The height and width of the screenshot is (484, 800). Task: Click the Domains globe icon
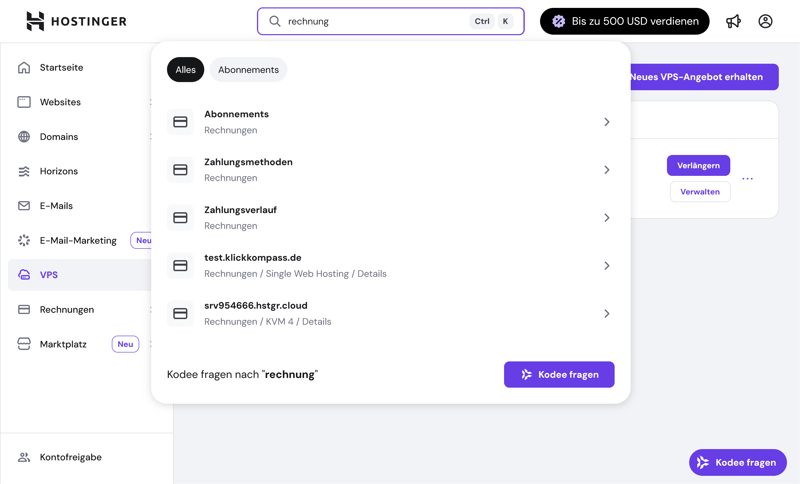tap(24, 137)
